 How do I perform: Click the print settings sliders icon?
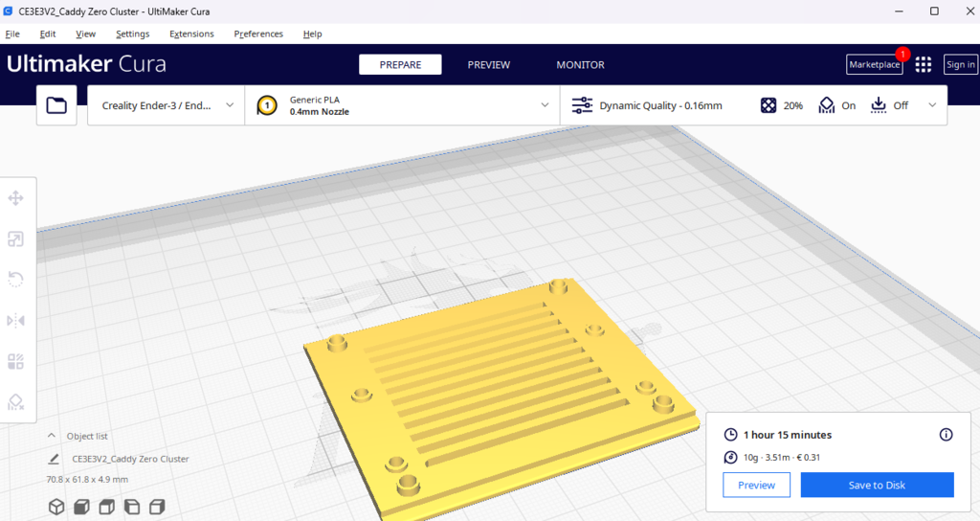(582, 105)
